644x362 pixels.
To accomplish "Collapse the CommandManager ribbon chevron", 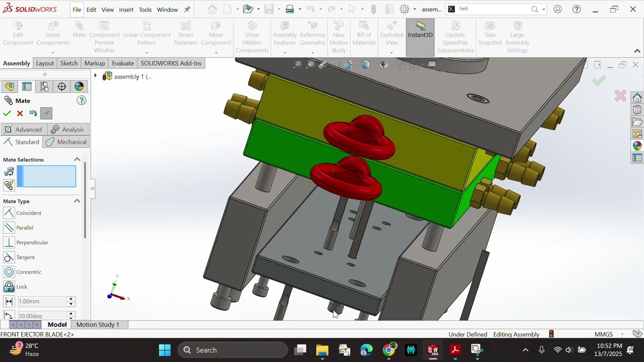I will pyautogui.click(x=637, y=51).
